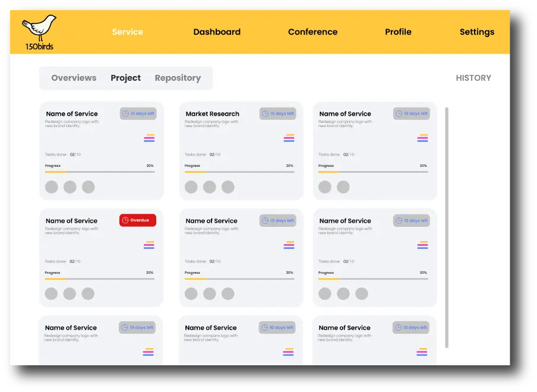Select first avatar on Market Research card
Viewport: 537px width, 392px height.
(191, 187)
